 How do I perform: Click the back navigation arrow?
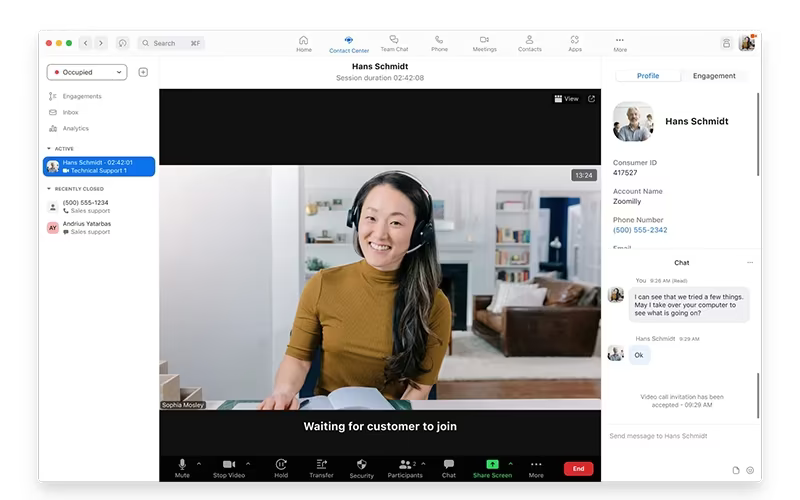86,43
